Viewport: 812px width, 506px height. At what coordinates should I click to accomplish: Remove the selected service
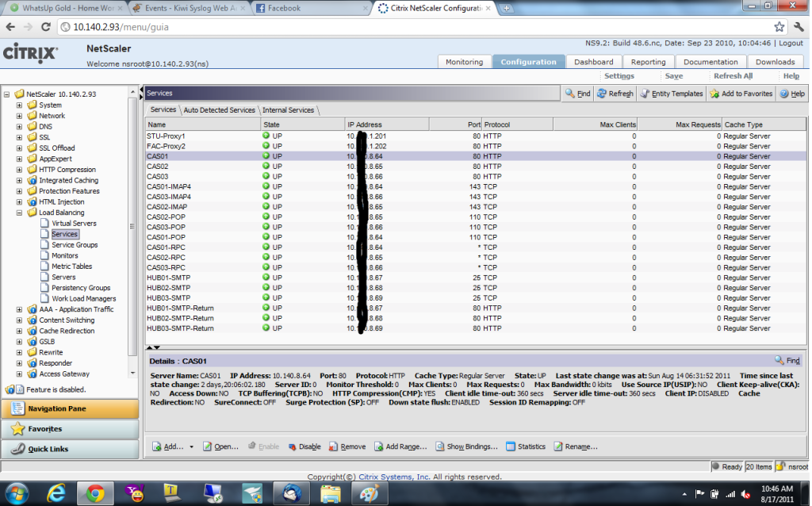(x=347, y=447)
